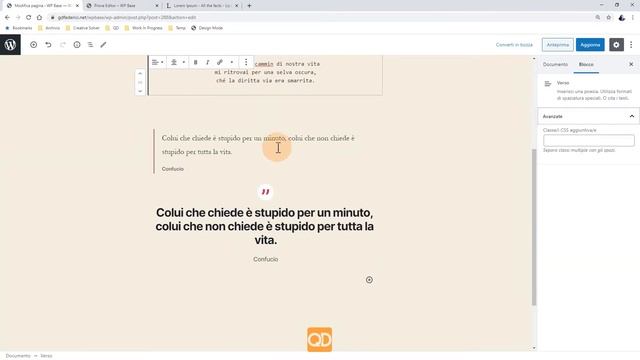Click the WordPress logo icon
The height and width of the screenshot is (360, 640).
pyautogui.click(x=10, y=44)
